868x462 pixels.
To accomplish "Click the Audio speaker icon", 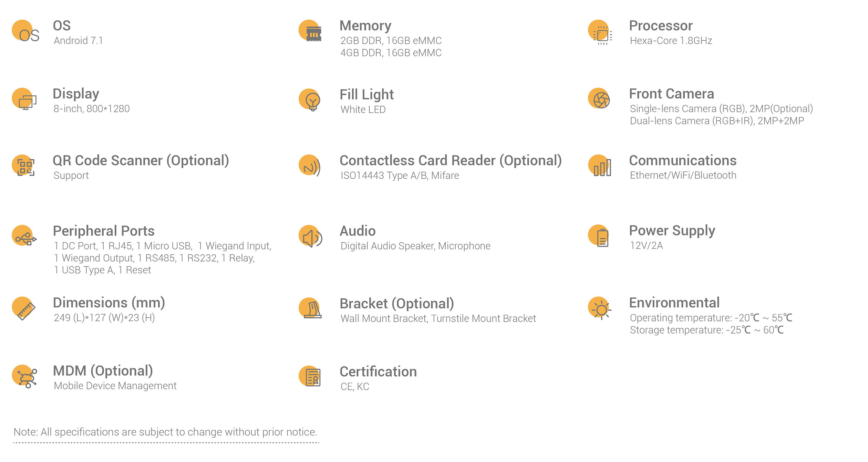I will 310,236.
